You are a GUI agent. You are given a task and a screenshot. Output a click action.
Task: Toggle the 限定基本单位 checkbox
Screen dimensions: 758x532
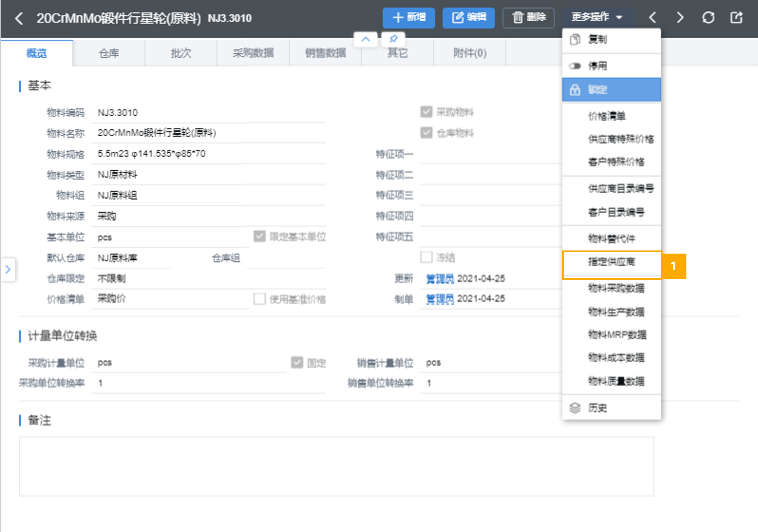coord(259,236)
